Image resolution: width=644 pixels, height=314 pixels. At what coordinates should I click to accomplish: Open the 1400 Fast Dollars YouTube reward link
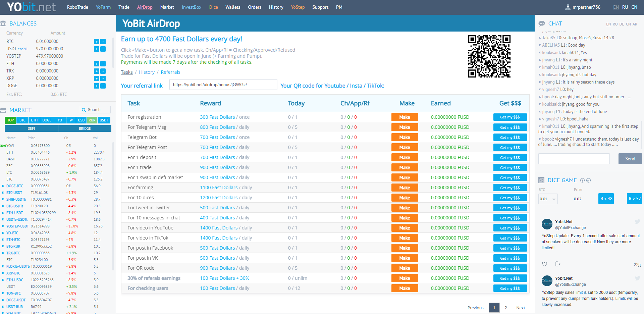click(x=219, y=228)
